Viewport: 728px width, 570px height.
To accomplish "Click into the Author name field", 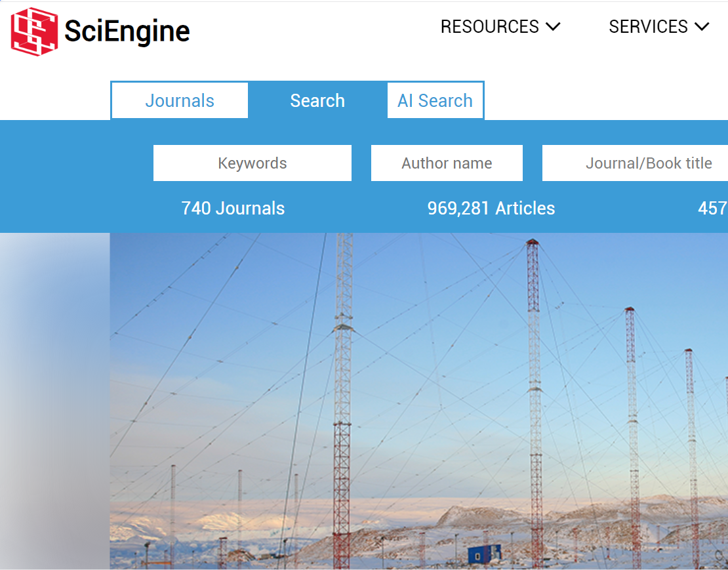I will pos(447,163).
